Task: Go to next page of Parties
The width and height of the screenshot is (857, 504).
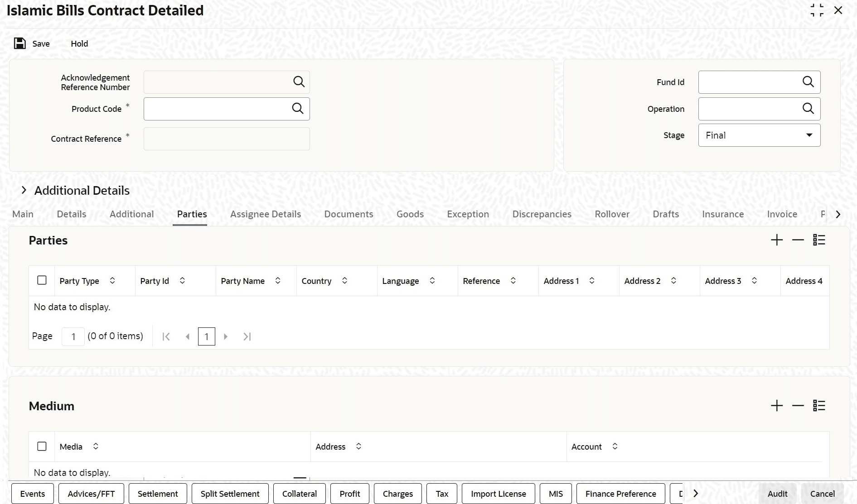Action: (x=226, y=336)
